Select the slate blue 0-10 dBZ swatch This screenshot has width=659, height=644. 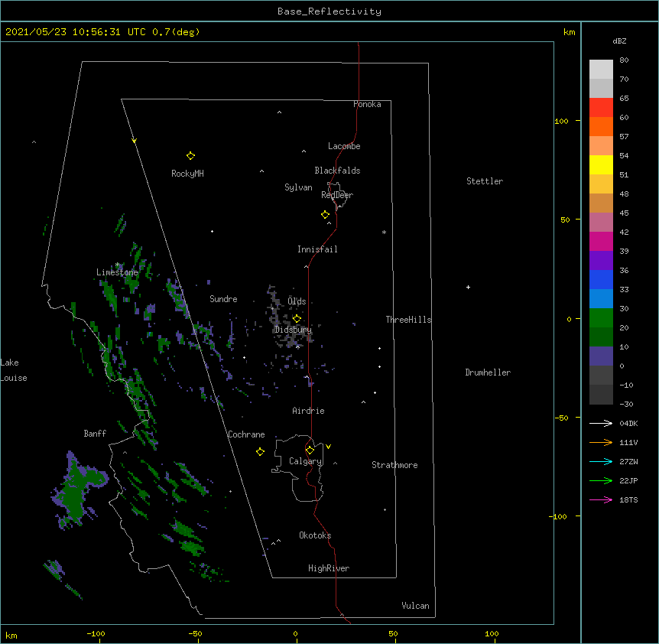pos(601,356)
